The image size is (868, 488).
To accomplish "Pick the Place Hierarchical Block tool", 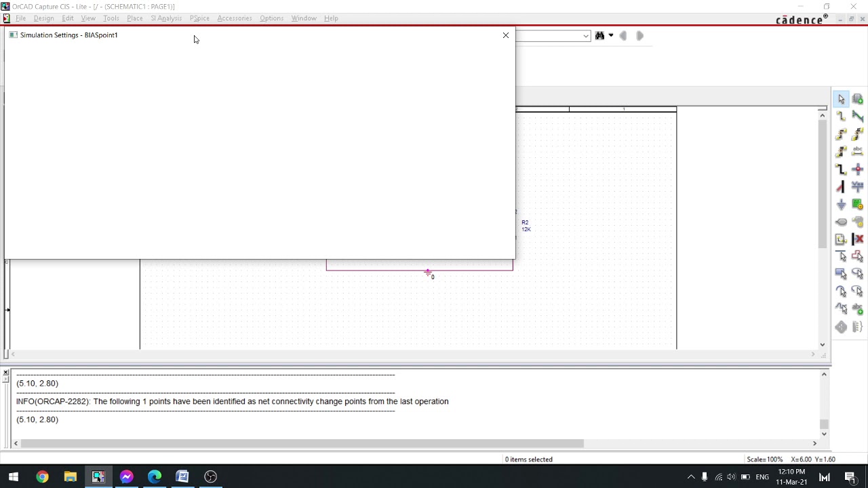I will click(858, 205).
